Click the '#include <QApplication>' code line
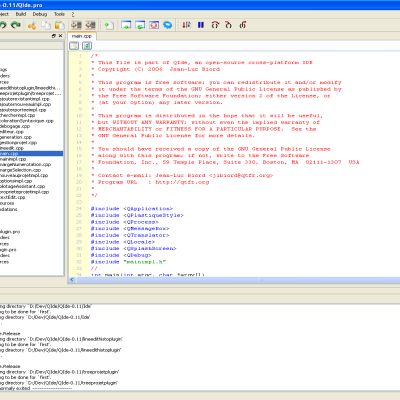 132,209
